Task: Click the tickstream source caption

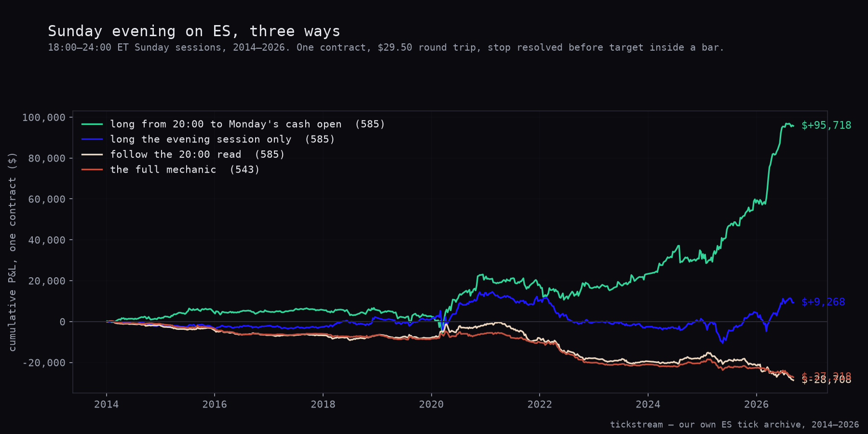Action: click(734, 424)
